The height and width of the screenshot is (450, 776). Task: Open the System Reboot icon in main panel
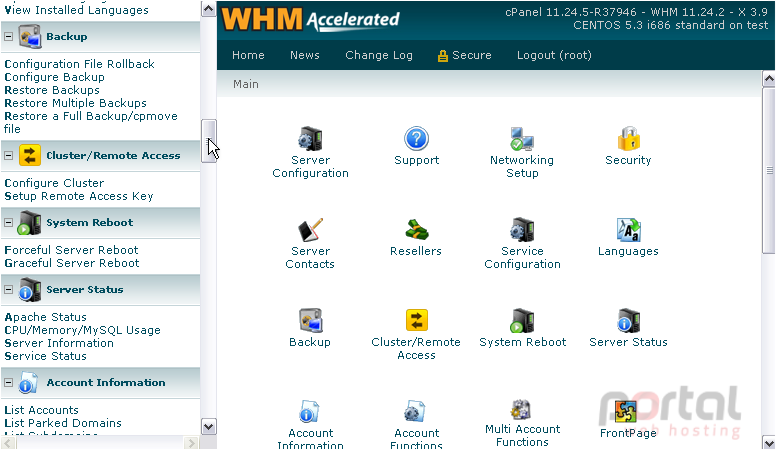(x=522, y=321)
